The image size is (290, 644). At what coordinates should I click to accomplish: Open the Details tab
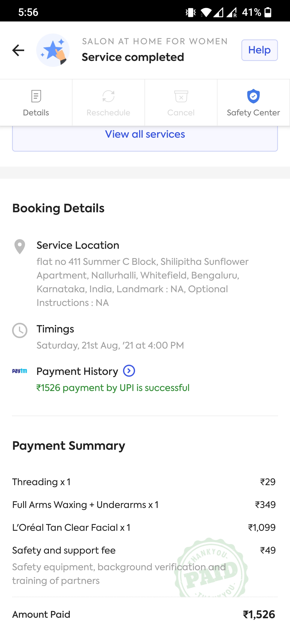36,103
